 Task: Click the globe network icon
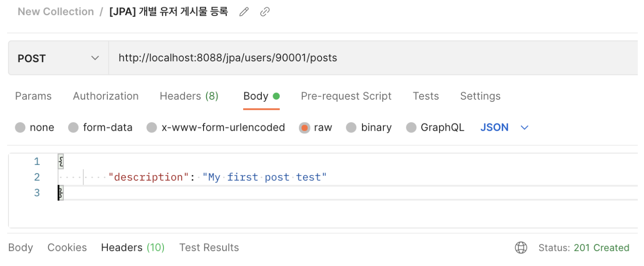tap(521, 248)
